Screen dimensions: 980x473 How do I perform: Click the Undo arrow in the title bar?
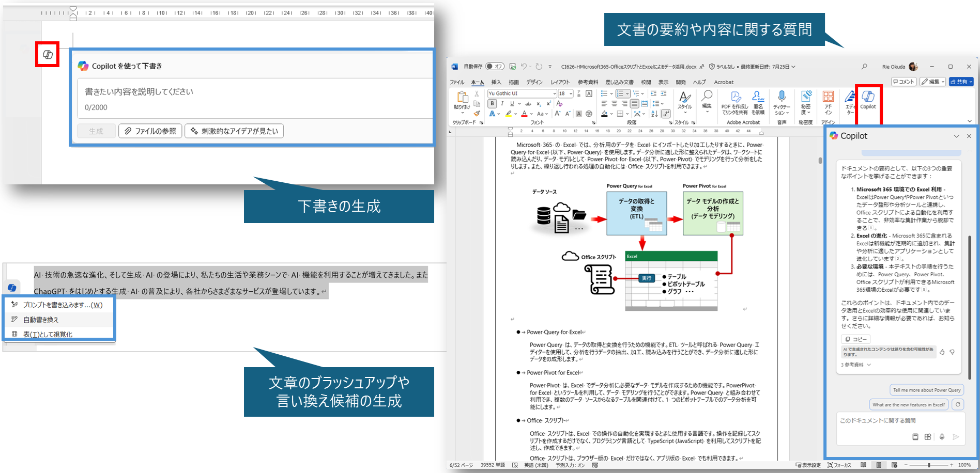524,67
